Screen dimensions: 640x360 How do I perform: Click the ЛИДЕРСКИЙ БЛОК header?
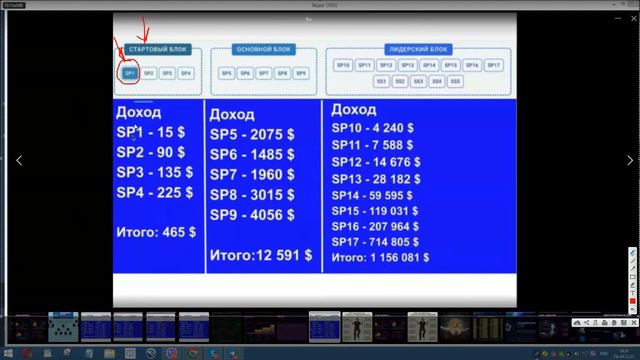coord(418,49)
